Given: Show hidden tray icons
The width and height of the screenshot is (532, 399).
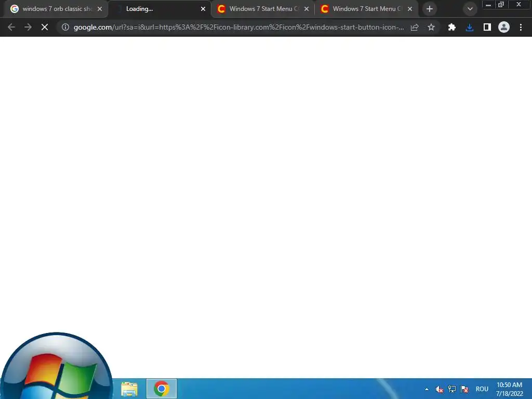Looking at the screenshot, I should click(427, 389).
